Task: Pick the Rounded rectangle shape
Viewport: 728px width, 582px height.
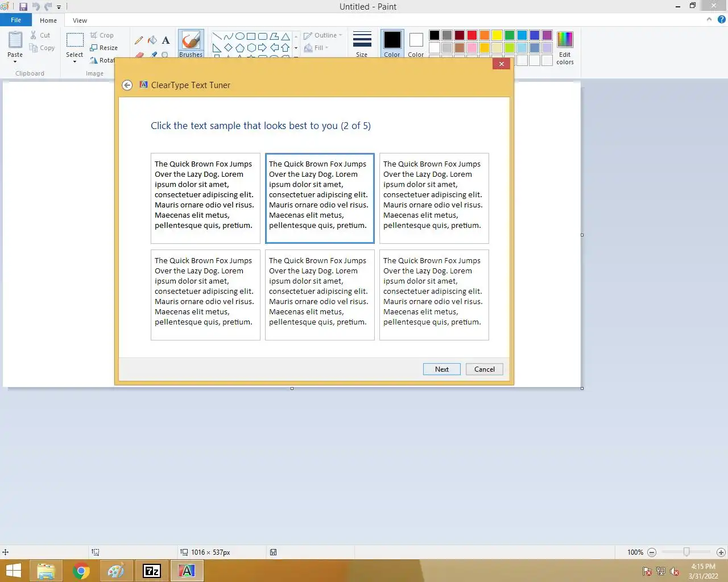Action: [262, 36]
